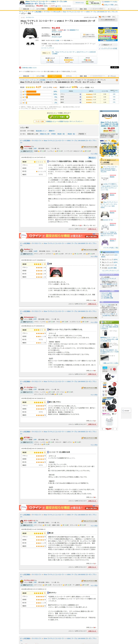The image size is (138, 644).
Task: Open マイケルＹホホ's reviewer avatar
Action: tap(22, 582)
